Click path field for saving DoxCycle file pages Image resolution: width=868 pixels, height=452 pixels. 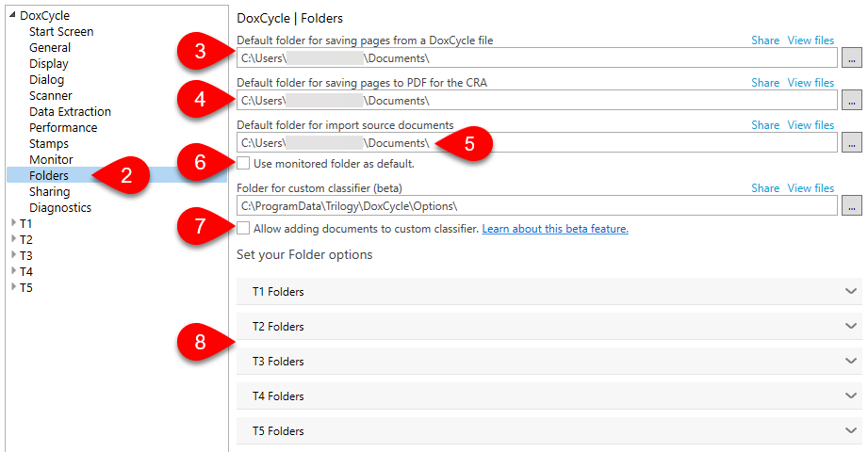[x=537, y=57]
